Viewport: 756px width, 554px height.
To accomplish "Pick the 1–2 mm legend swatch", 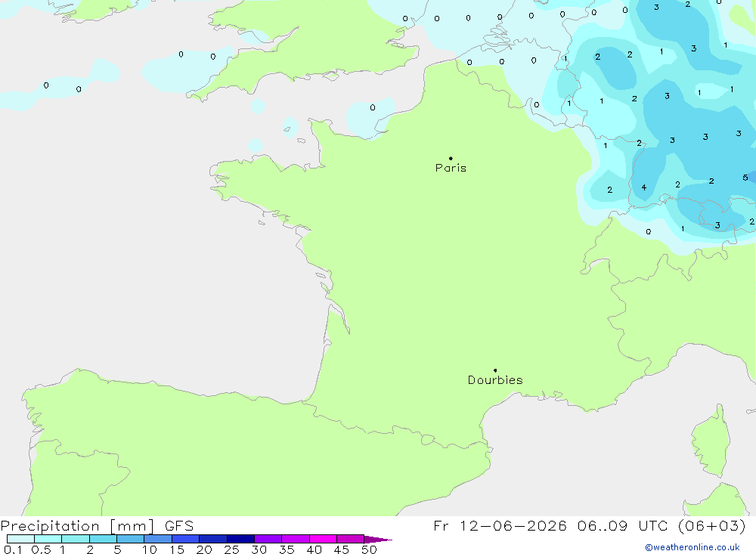I will click(x=76, y=539).
